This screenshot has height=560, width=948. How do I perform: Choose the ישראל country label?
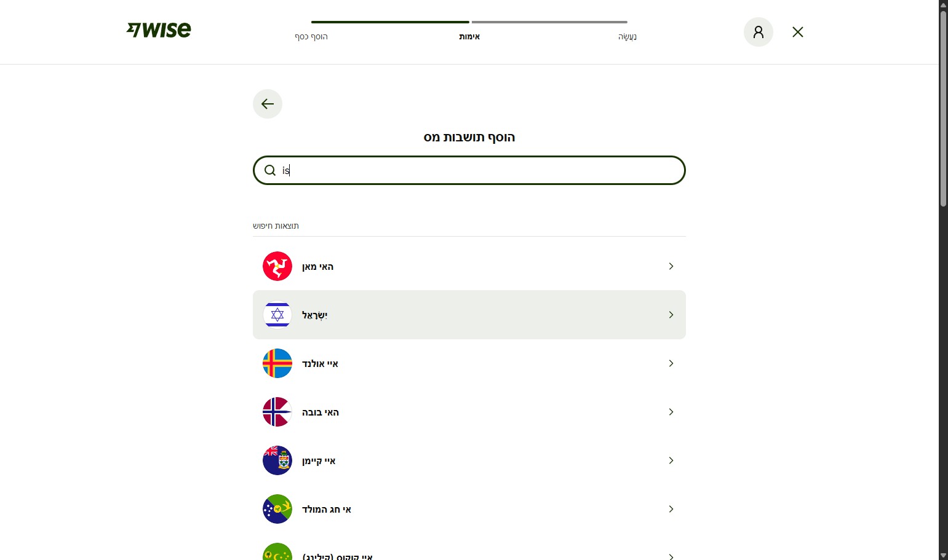pos(314,315)
